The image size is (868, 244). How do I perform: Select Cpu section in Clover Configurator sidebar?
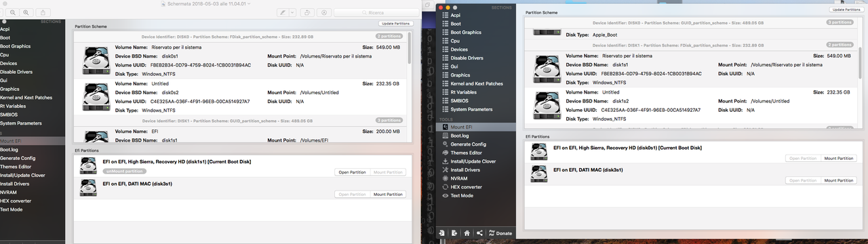[454, 41]
